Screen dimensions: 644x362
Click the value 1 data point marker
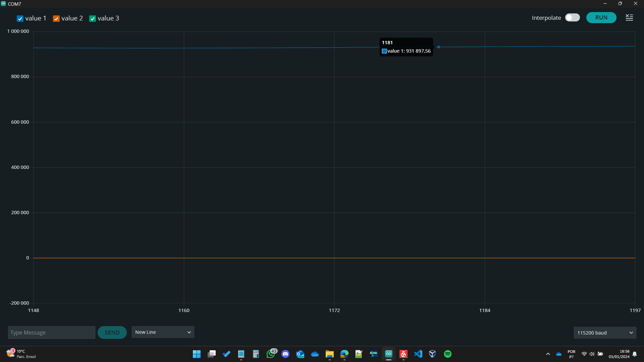coord(438,47)
